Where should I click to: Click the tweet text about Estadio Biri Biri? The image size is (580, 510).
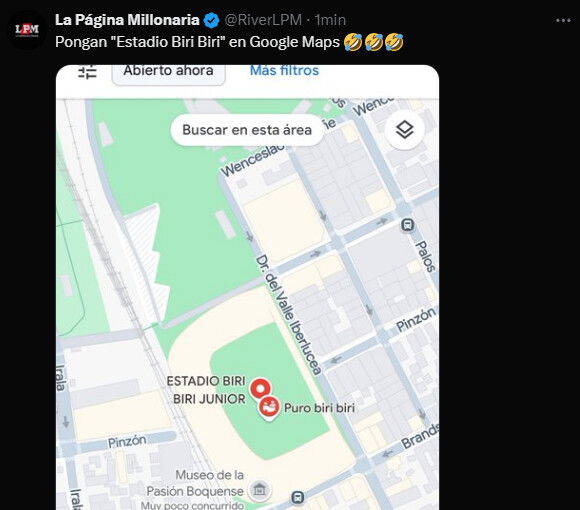coord(229,42)
